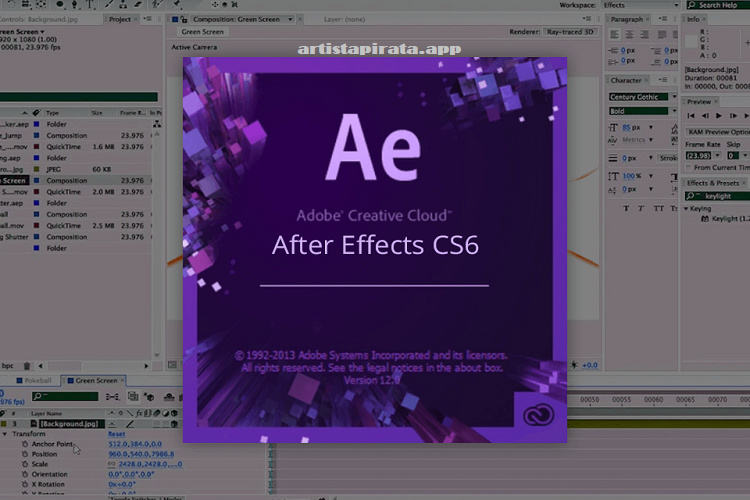Jump to first frame in Preview panel
750x500 pixels.
click(x=690, y=116)
